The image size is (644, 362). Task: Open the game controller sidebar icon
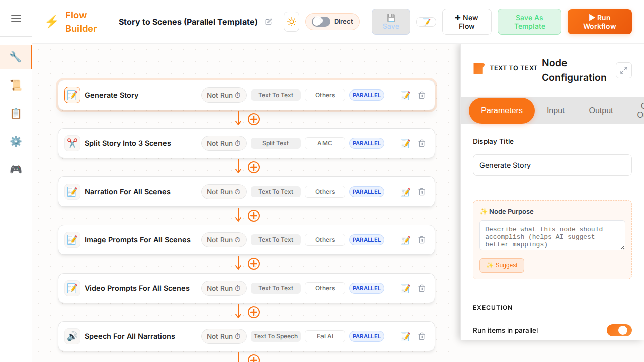point(16,169)
